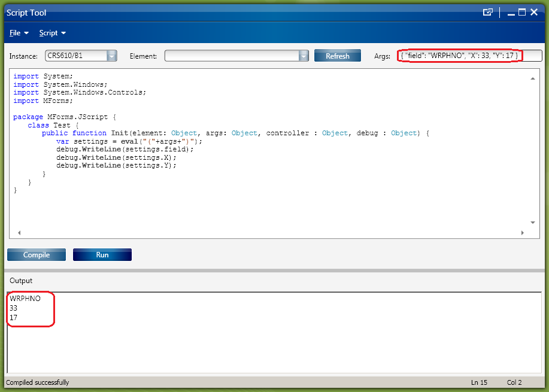Click the pop-out window icon in title bar
Viewport: 549px width, 392px height.
point(488,12)
